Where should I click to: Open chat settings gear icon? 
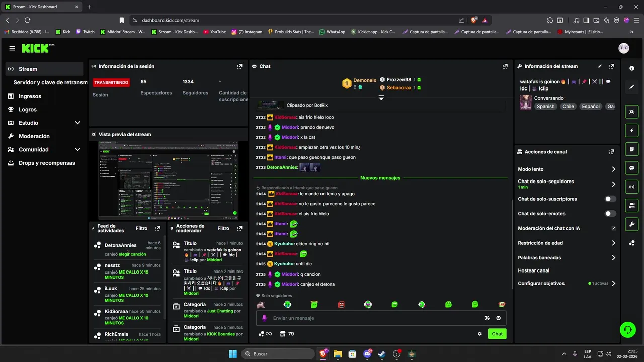click(x=480, y=334)
